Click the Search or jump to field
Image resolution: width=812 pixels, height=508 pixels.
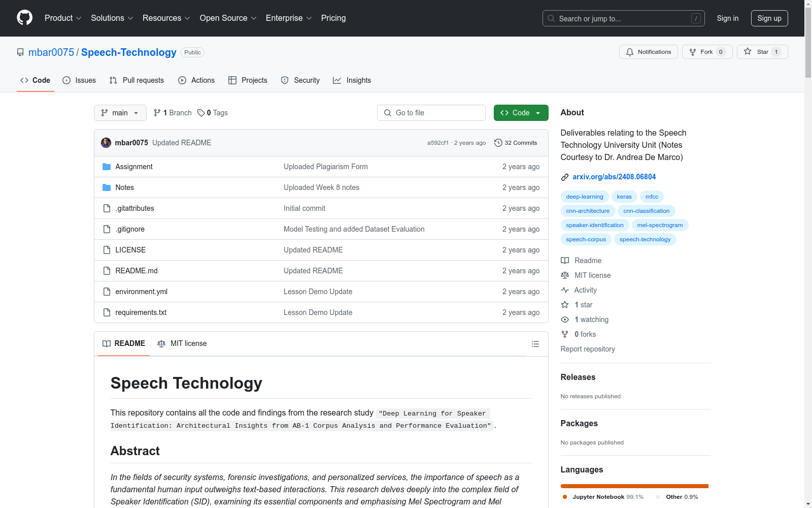click(x=624, y=18)
